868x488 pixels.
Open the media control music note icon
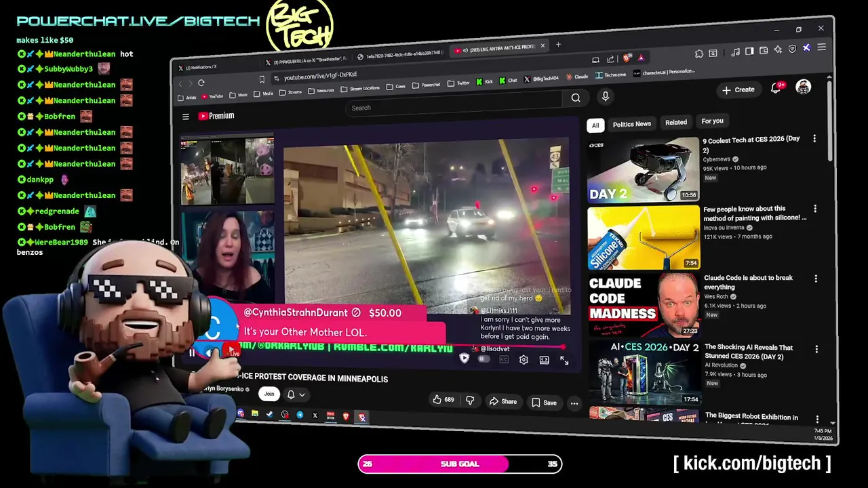[x=735, y=52]
